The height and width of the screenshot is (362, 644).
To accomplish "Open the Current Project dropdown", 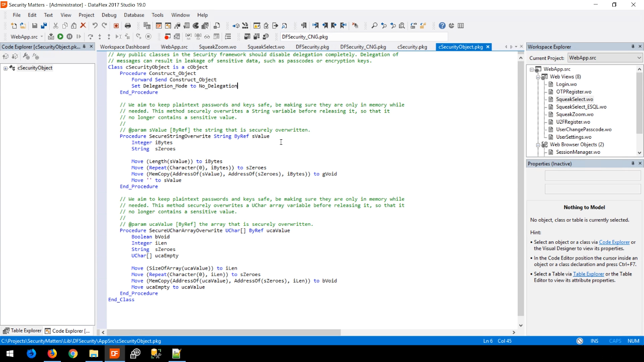I will coord(639,58).
